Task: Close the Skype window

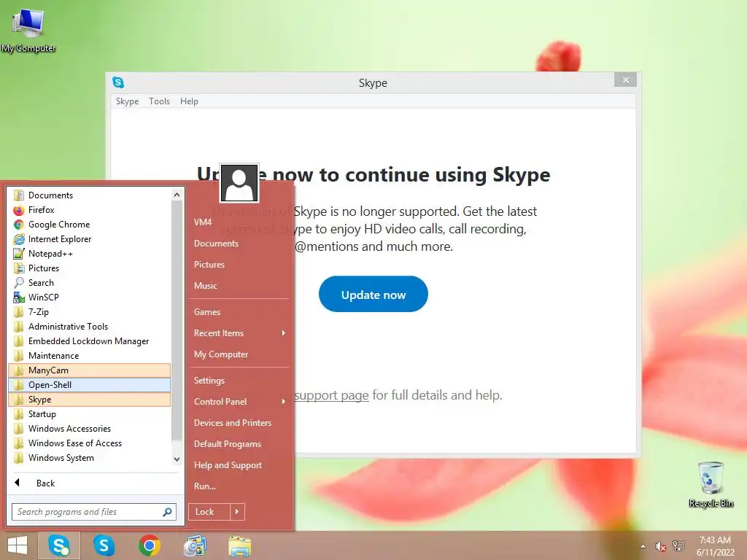Action: tap(625, 80)
